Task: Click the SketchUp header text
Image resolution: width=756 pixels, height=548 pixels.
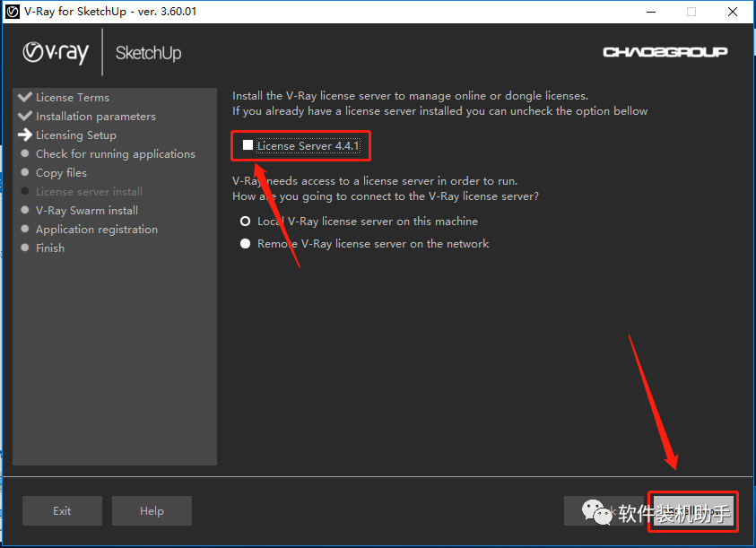Action: (149, 53)
